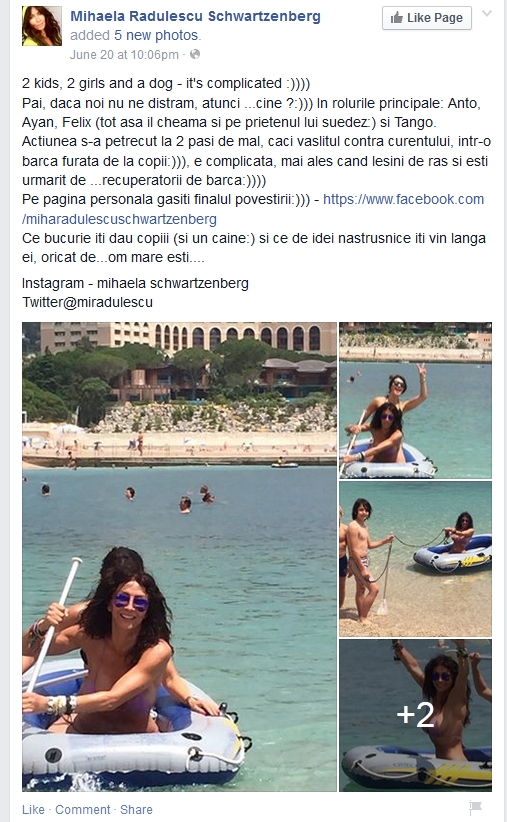Open the large main beach photo
The height and width of the screenshot is (822, 507).
pos(179,556)
